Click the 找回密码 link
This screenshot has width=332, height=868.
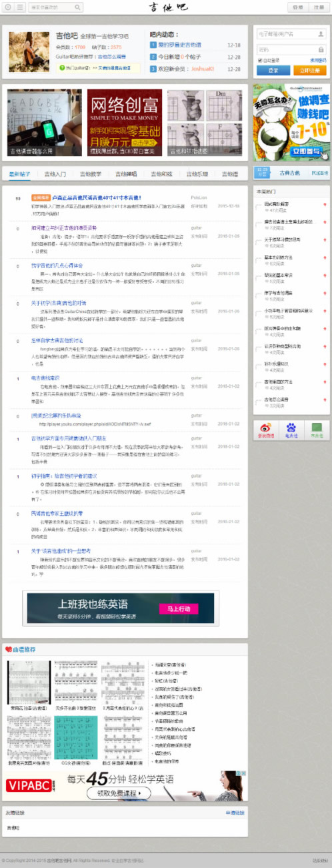tap(318, 60)
